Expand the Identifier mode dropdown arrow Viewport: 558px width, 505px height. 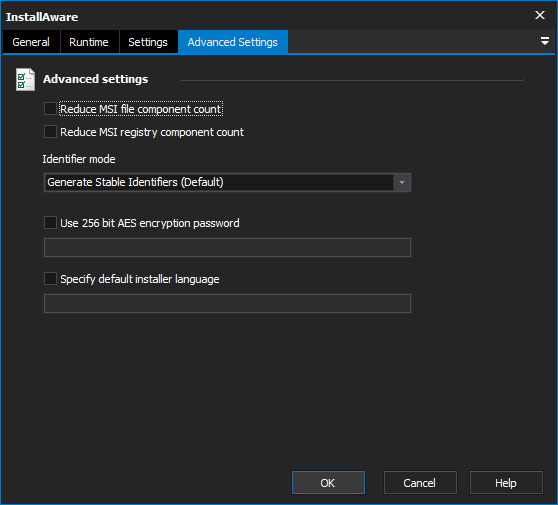point(402,183)
